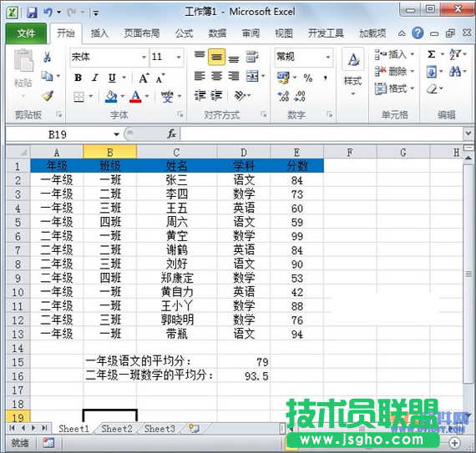Open the font size 11 dropdown
Viewport: 476px width, 453px height.
pyautogui.click(x=179, y=57)
